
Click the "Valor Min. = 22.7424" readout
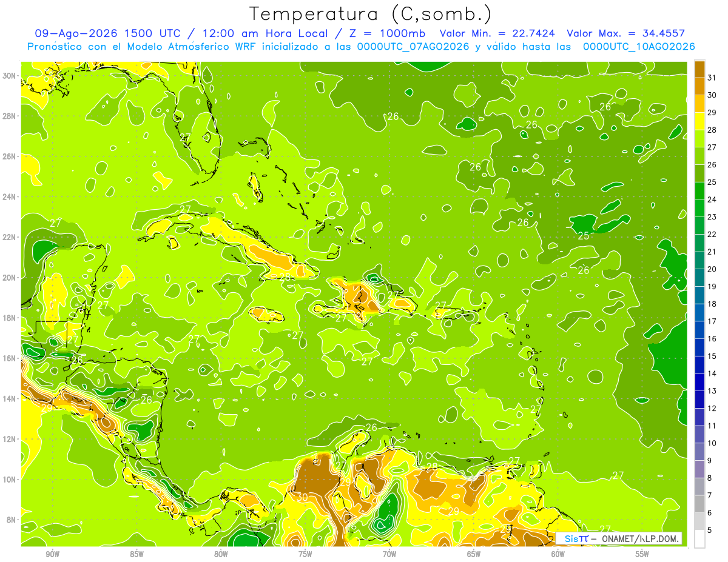pos(497,33)
